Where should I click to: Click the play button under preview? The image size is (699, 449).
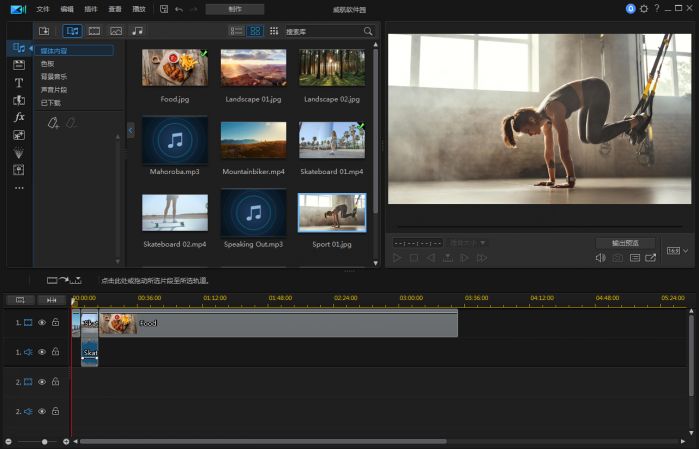(397, 258)
